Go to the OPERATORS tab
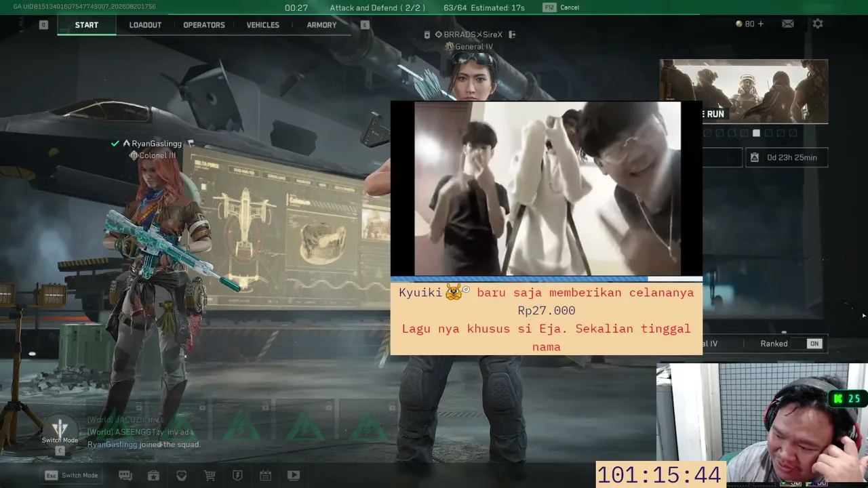 (204, 25)
